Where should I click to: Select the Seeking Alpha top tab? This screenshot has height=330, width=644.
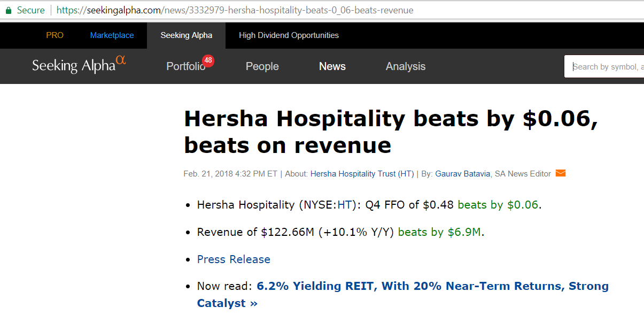click(187, 35)
